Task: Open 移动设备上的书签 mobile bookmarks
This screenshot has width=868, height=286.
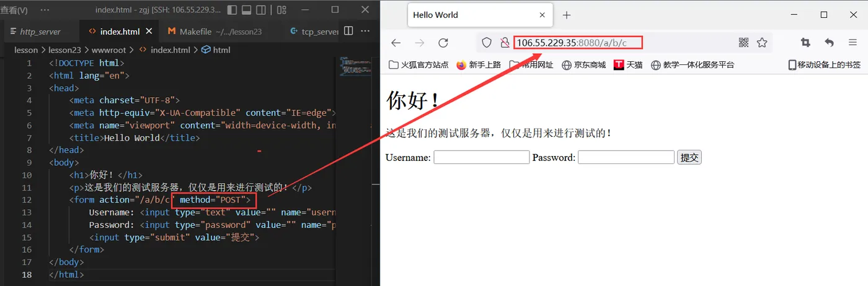Action: click(825, 64)
